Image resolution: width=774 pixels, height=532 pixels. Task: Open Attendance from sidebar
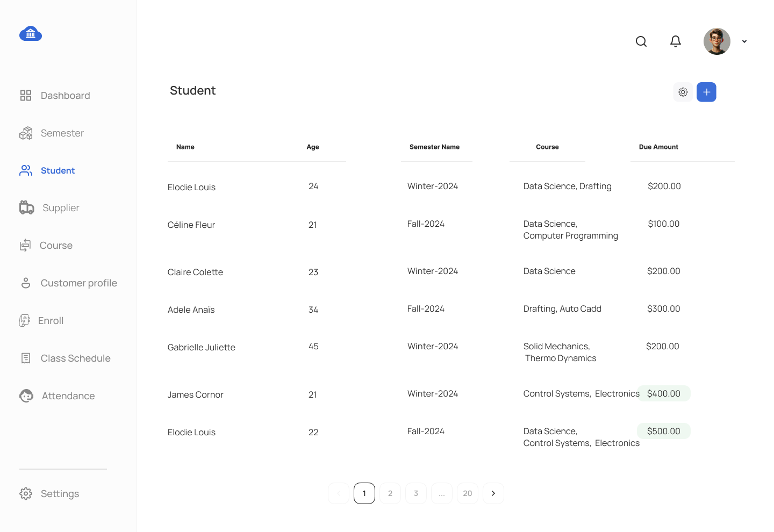click(x=68, y=396)
